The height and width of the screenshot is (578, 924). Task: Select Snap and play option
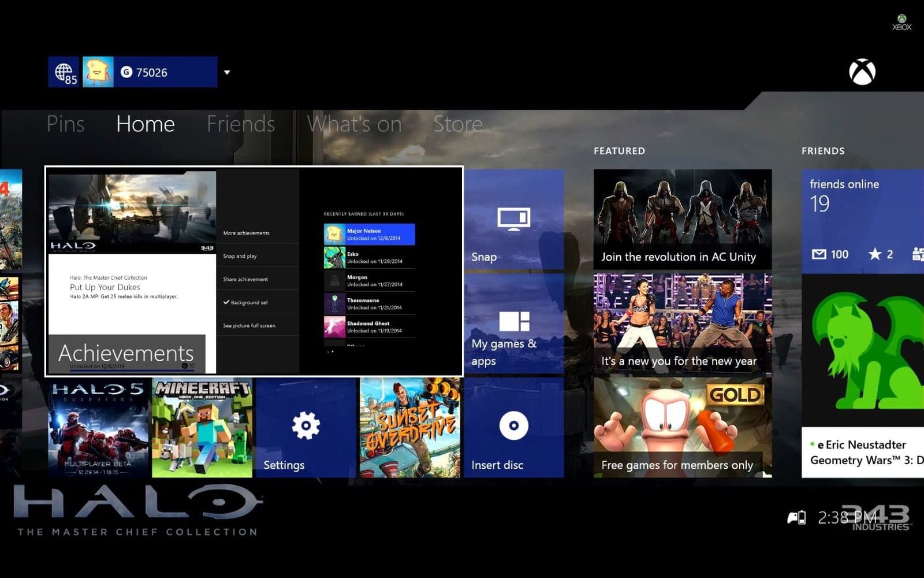coord(258,256)
